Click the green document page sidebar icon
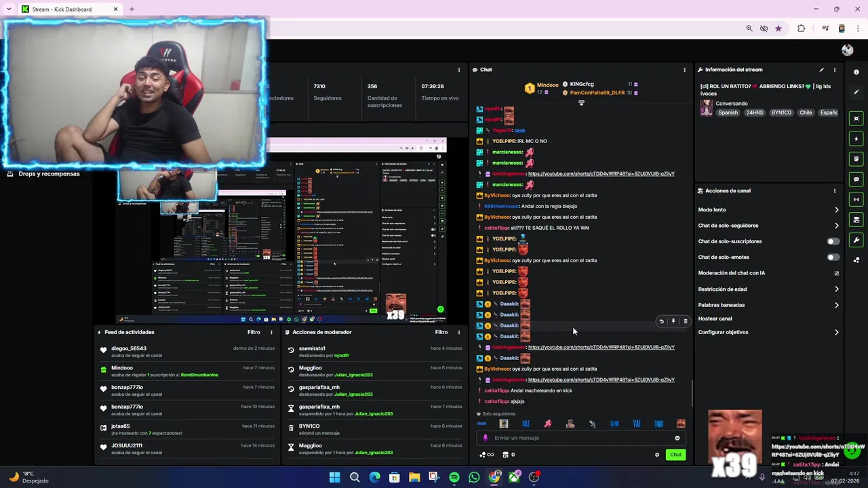 coord(856,159)
